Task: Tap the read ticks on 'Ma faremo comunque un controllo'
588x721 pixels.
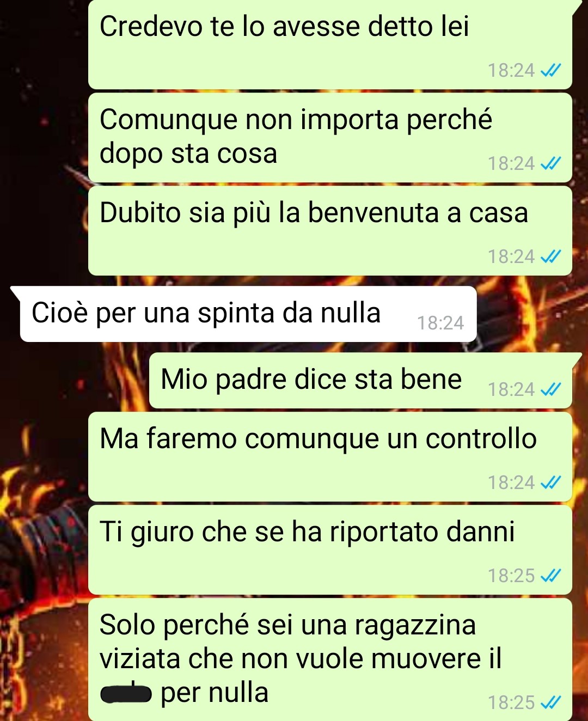Action: tap(550, 482)
